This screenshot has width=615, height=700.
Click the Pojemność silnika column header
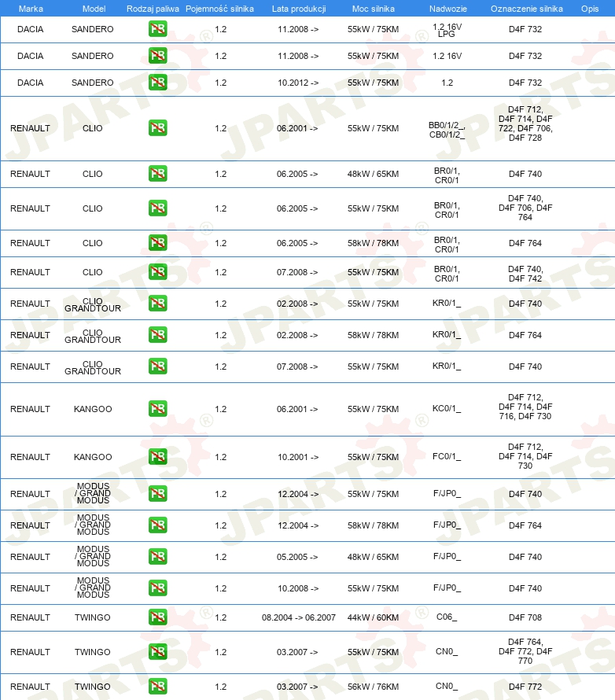219,9
